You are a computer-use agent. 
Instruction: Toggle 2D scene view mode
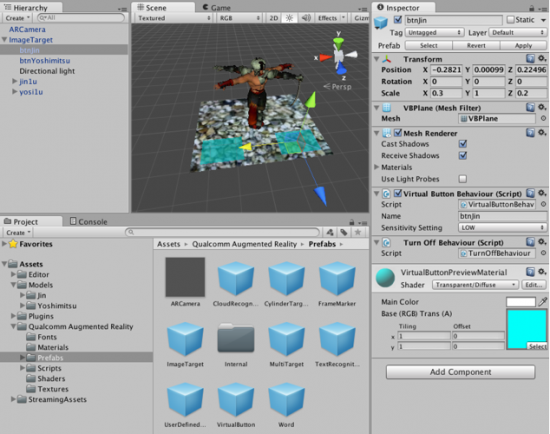tap(274, 18)
